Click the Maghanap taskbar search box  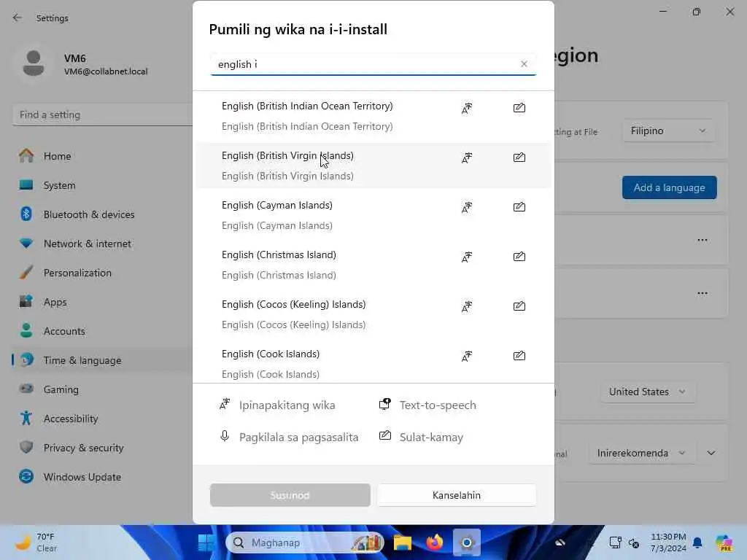pos(304,542)
